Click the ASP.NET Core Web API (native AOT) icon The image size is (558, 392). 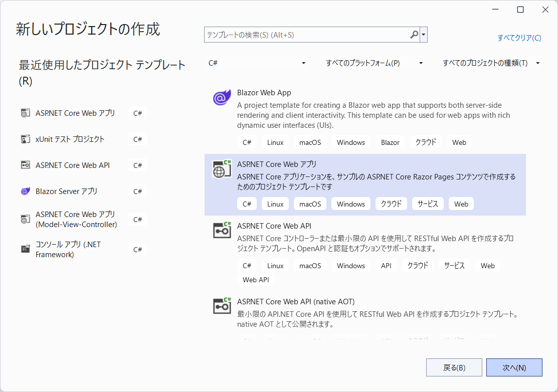coord(222,306)
